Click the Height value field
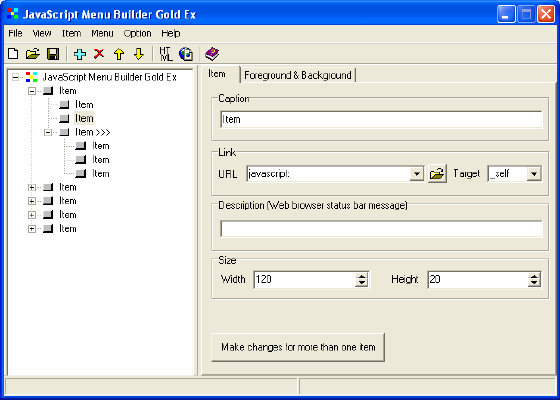 point(478,280)
